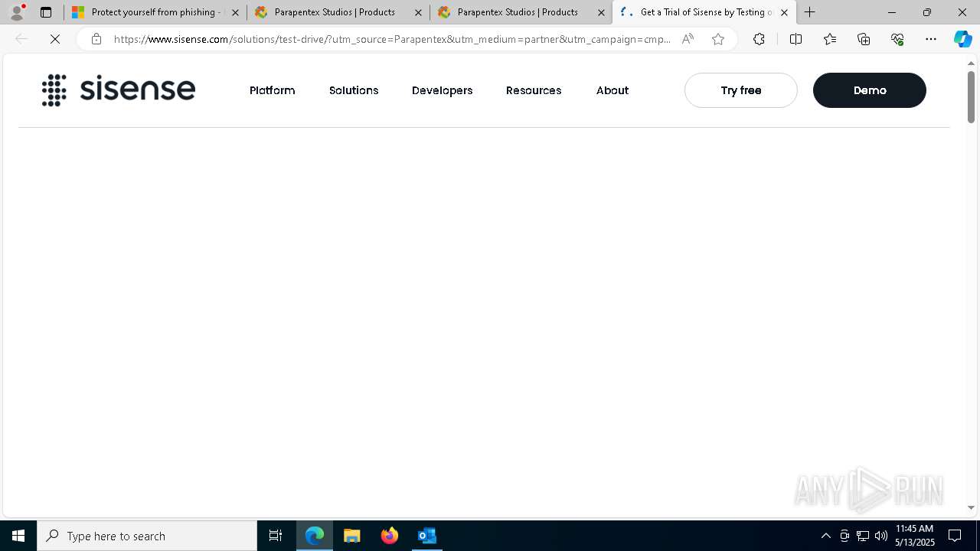Screen dimensions: 980x551
Task: Close the first Parapentex Studios tab
Action: pyautogui.click(x=418, y=12)
